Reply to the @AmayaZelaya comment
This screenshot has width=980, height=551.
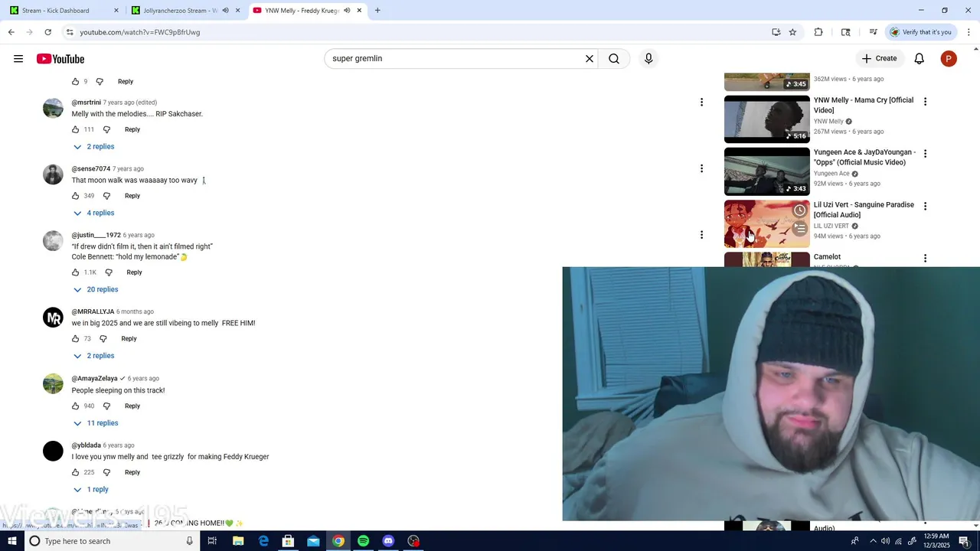pyautogui.click(x=132, y=406)
